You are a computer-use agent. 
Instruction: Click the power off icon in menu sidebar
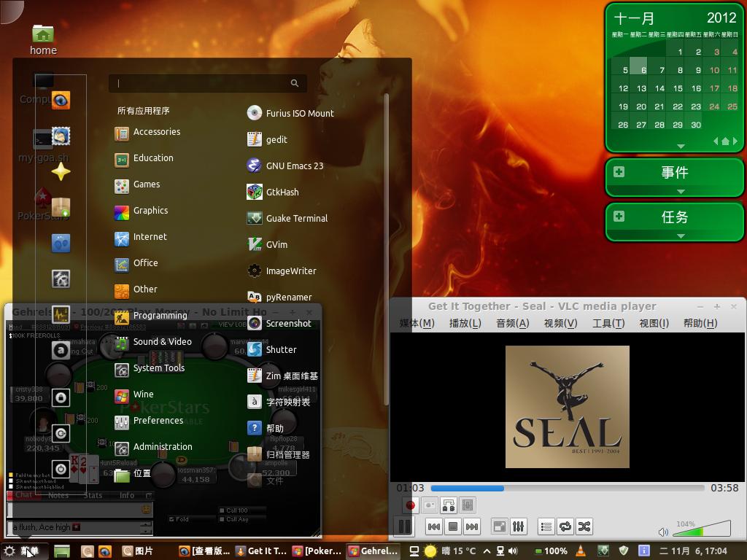(x=61, y=469)
